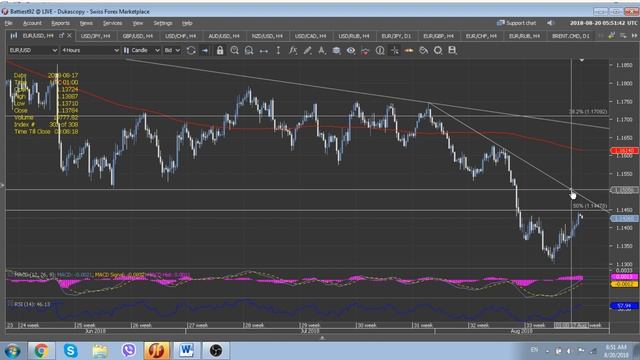Click the orange arrow toolbar icon

click(409, 50)
